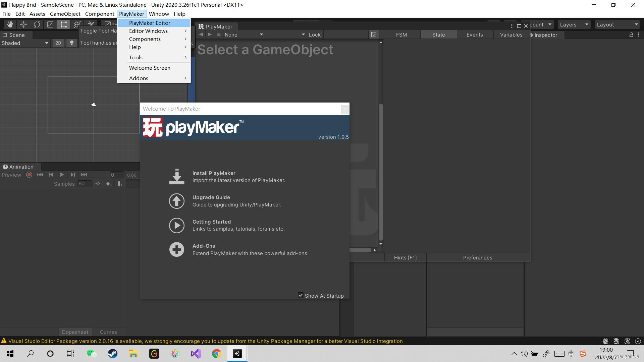Click the State tab in PlayMaker panel
The width and height of the screenshot is (644, 362).
[438, 35]
